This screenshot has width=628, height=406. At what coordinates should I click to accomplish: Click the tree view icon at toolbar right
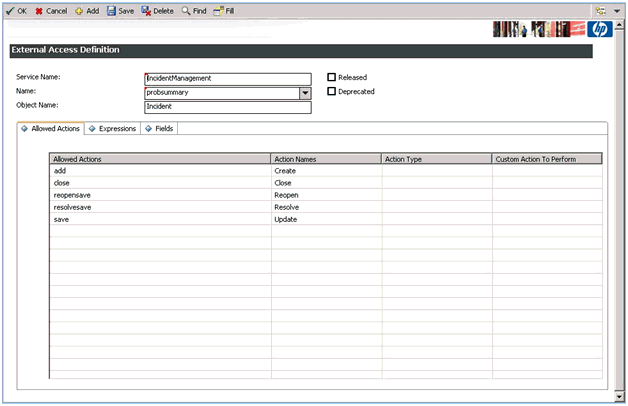600,11
